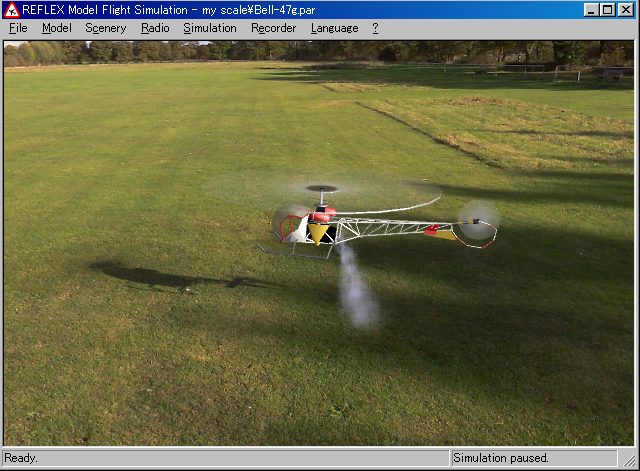The image size is (640, 471).
Task: Click the 'Ready.' status bar text
Action: [x=21, y=458]
